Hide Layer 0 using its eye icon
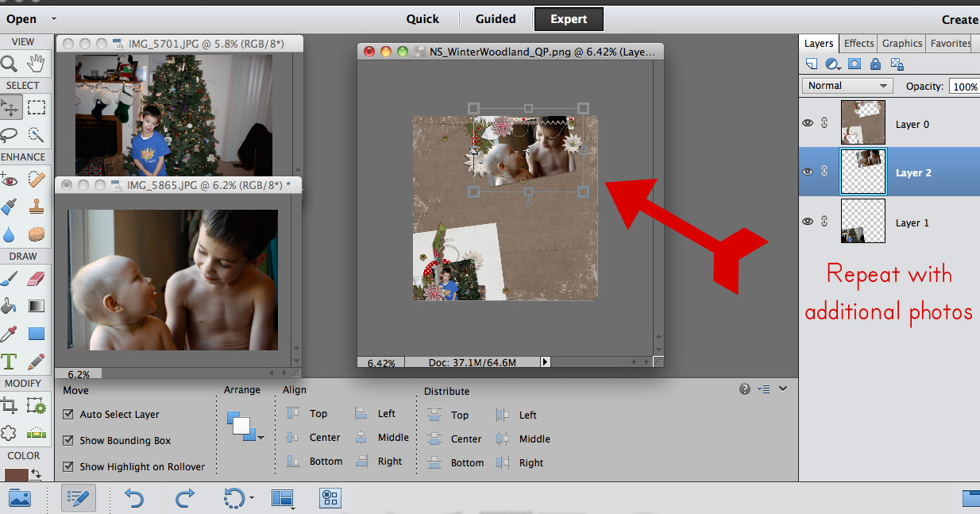 click(x=808, y=123)
